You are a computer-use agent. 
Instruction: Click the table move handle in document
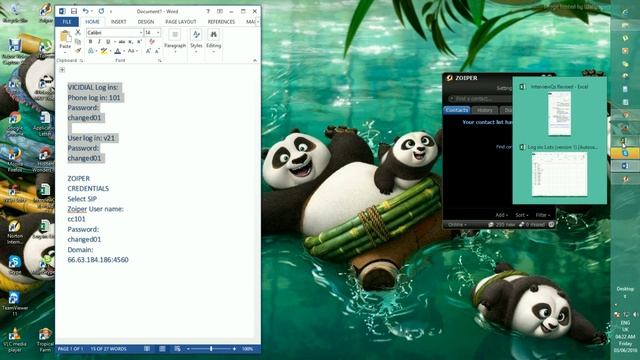[62, 70]
